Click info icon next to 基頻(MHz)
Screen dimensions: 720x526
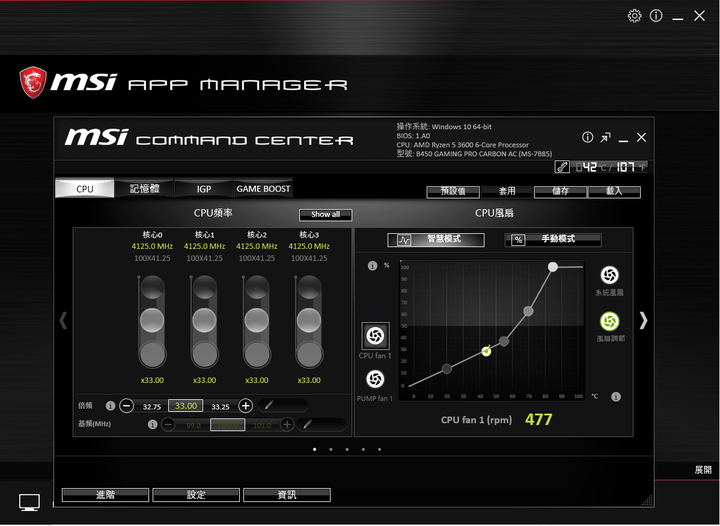tap(152, 425)
